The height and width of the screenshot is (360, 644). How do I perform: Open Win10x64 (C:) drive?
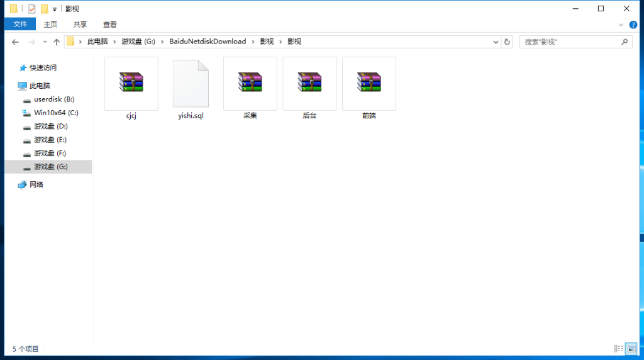tap(56, 113)
